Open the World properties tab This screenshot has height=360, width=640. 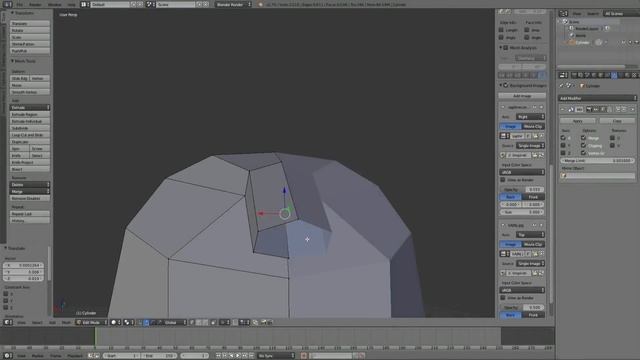click(594, 75)
